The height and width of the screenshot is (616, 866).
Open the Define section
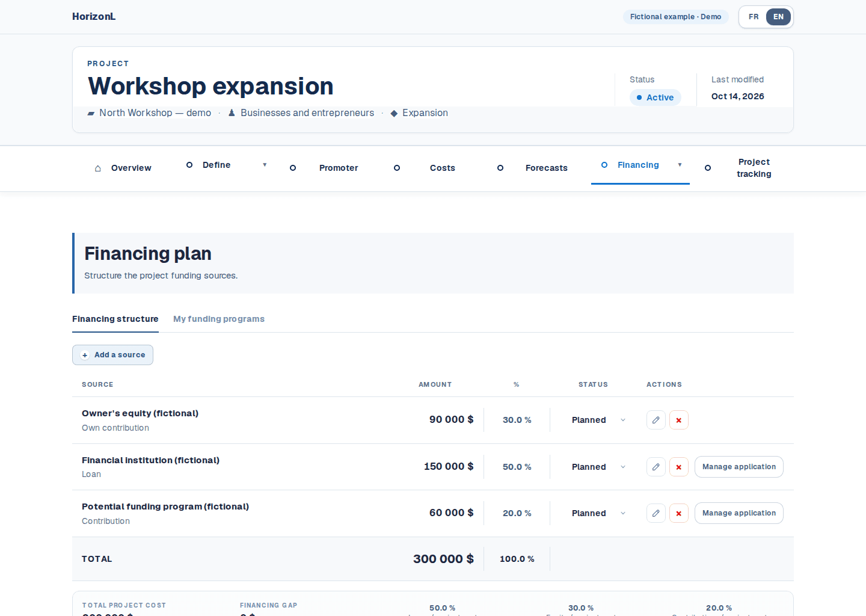[216, 165]
